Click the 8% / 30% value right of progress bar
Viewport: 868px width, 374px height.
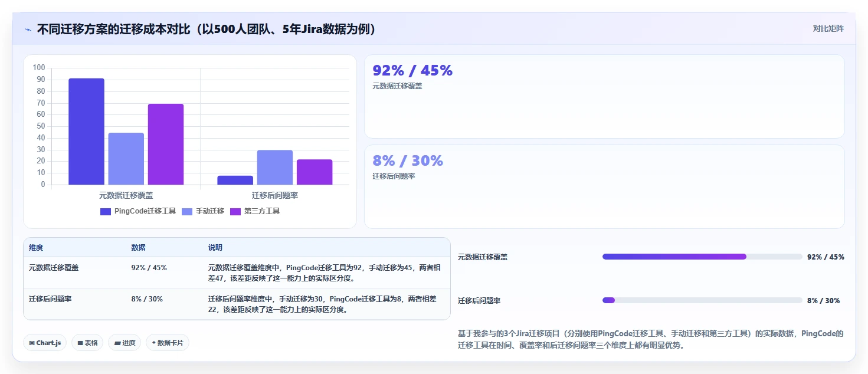coord(823,300)
